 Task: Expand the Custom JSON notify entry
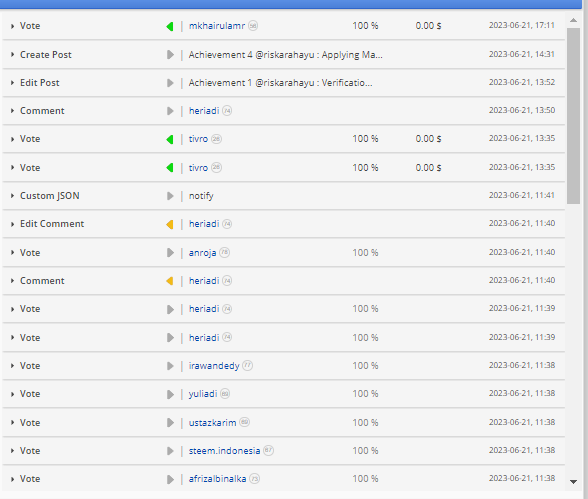coord(12,196)
